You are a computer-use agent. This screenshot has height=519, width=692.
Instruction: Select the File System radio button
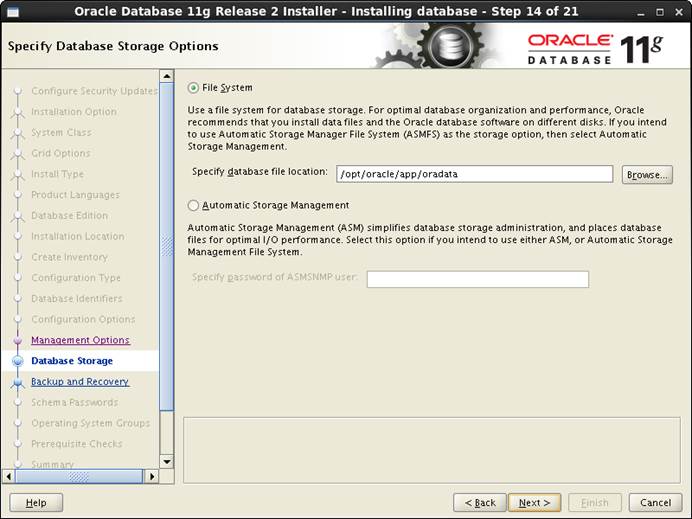pyautogui.click(x=193, y=88)
